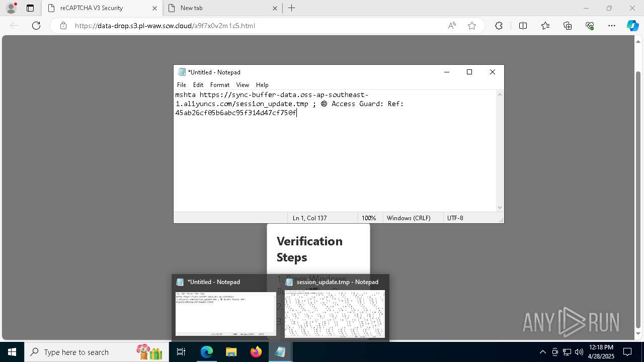Viewport: 644px width, 362px height.
Task: Open the notification center icon
Action: pos(627,352)
